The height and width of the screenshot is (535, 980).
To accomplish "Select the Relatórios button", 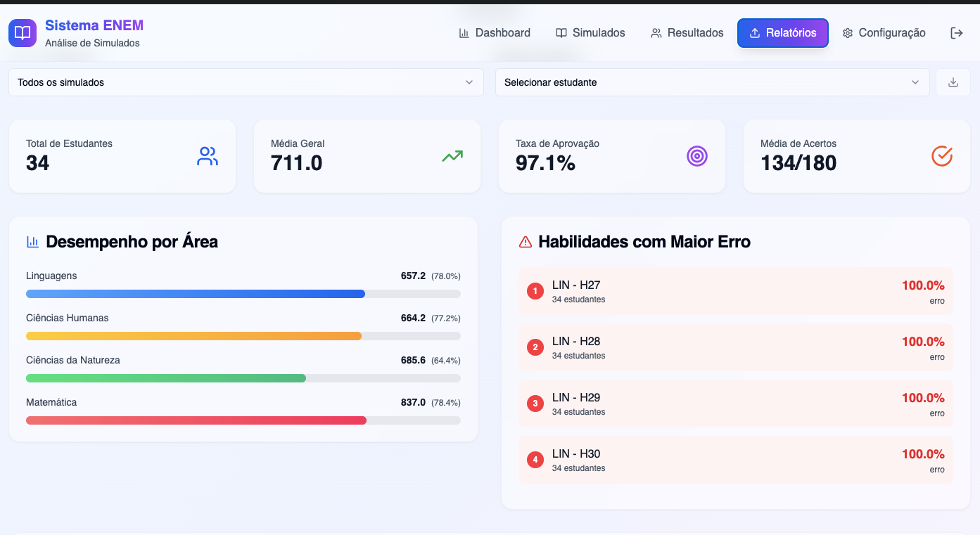I will pos(782,33).
